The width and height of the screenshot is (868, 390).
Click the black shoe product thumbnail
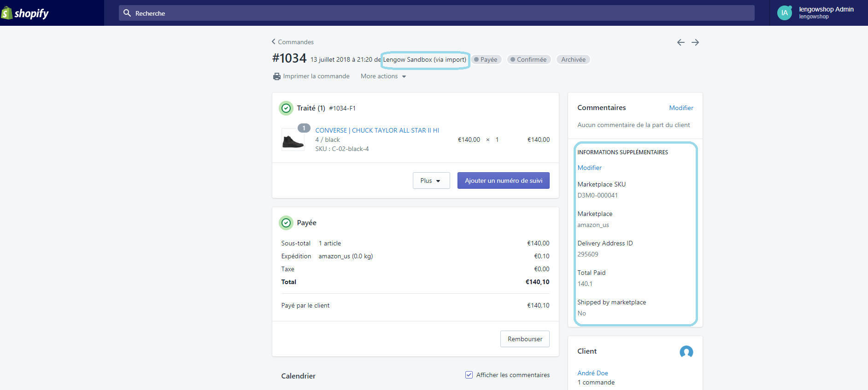pyautogui.click(x=293, y=140)
